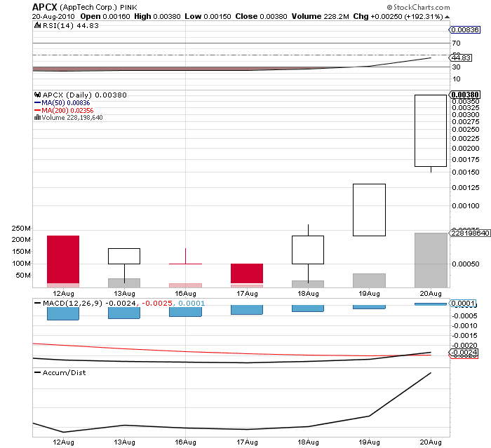
Task: Click the APCX ticker symbol title
Action: tap(44, 7)
